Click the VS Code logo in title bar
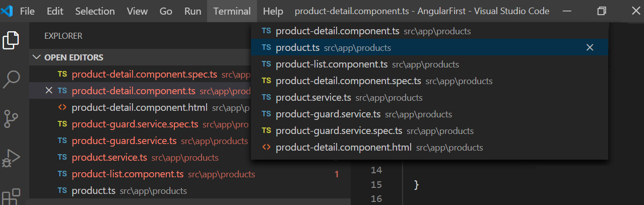 pos(7,11)
